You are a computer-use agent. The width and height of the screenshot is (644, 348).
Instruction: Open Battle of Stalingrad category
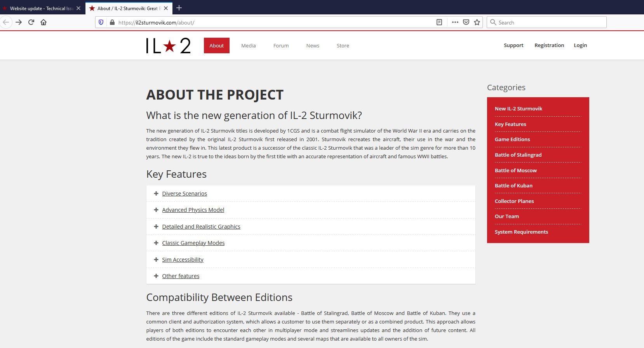[x=518, y=155]
